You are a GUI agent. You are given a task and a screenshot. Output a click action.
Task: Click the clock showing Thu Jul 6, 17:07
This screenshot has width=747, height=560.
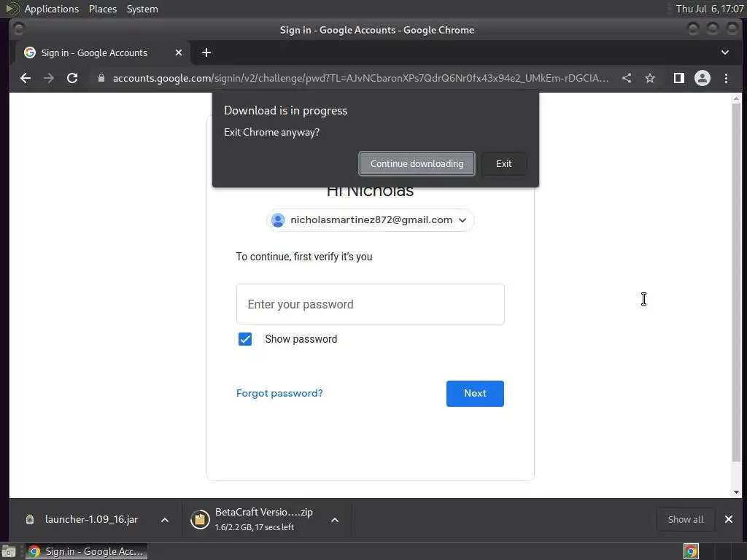[710, 9]
